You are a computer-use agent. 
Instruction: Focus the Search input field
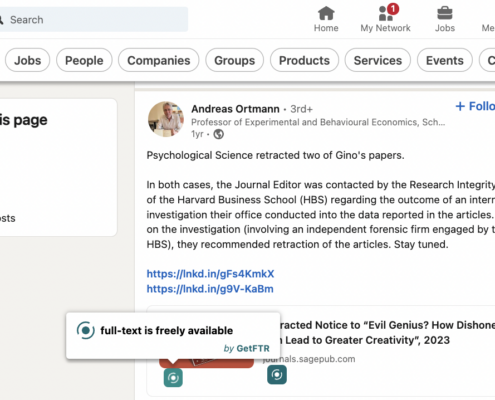click(x=94, y=20)
